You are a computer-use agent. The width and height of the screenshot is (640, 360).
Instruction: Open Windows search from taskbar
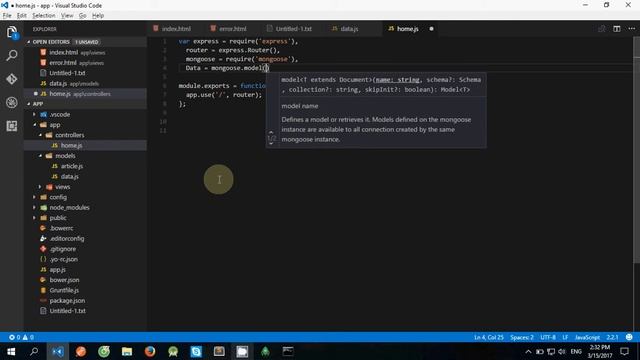click(x=34, y=351)
